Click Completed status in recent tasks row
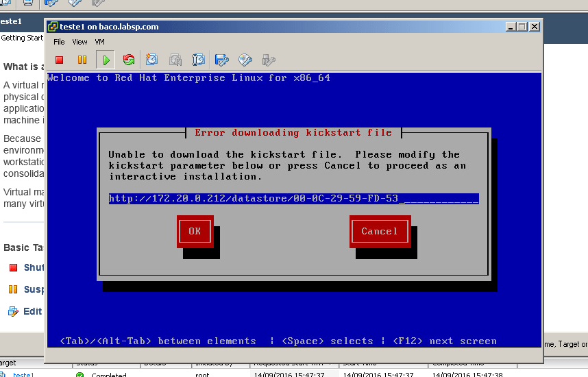This screenshot has width=588, height=377. pyautogui.click(x=109, y=375)
